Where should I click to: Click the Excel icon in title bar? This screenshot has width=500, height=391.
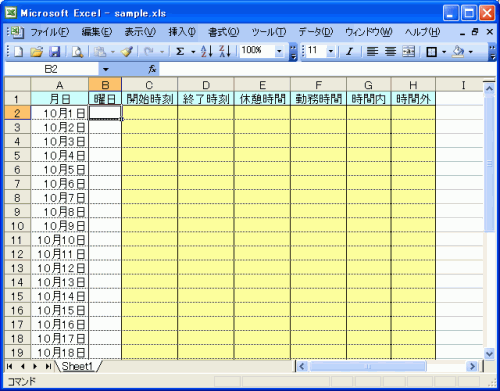[11, 13]
